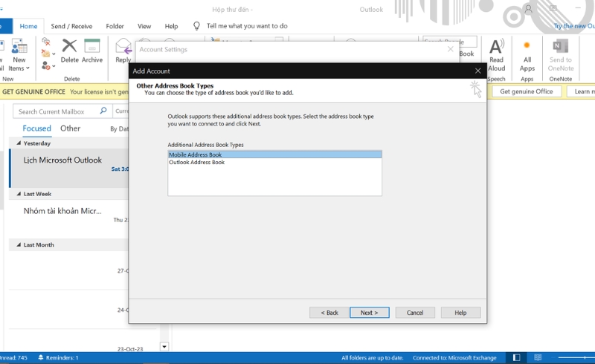
Task: Collapse the Last Month group
Action: (19, 245)
